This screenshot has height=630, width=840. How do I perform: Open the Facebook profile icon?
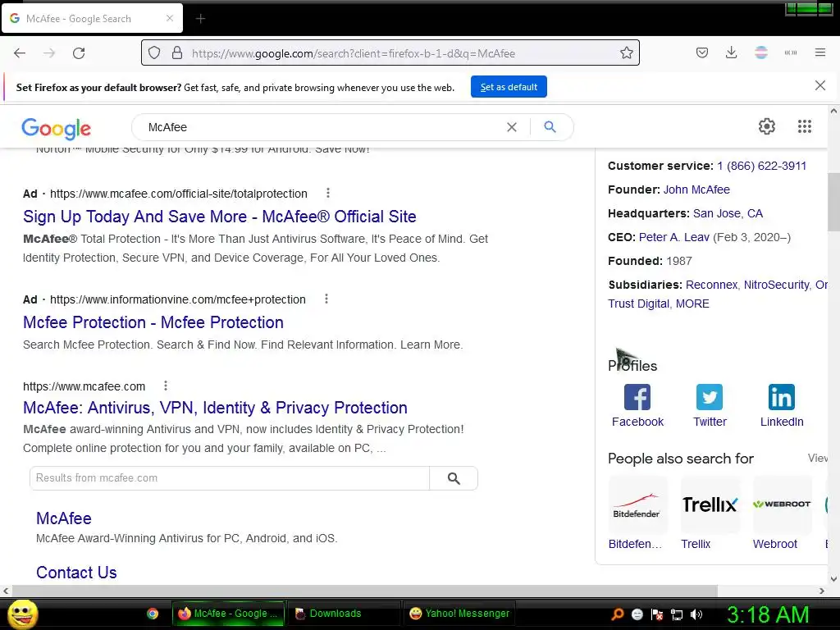pyautogui.click(x=637, y=397)
